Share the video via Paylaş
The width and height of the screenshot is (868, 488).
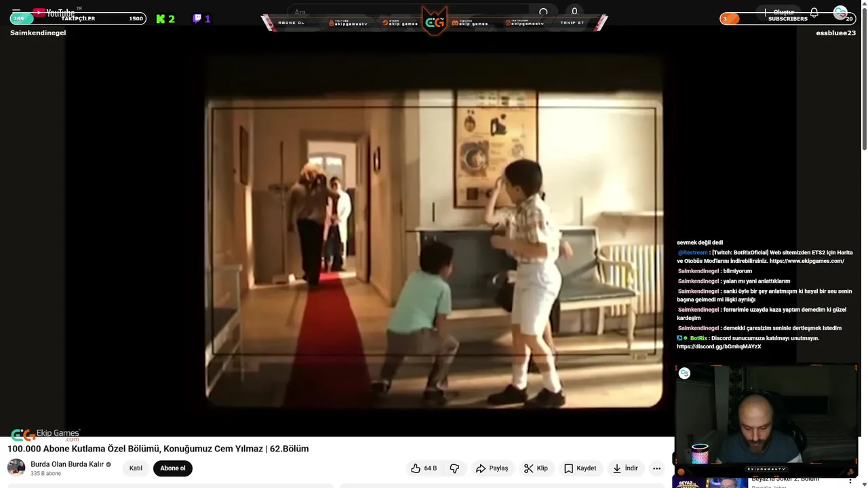492,468
